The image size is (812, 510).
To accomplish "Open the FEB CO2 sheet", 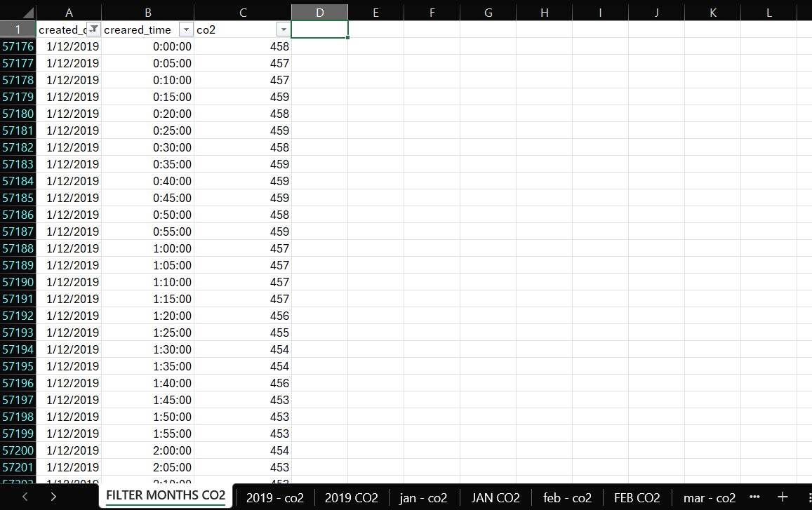I will pyautogui.click(x=637, y=497).
